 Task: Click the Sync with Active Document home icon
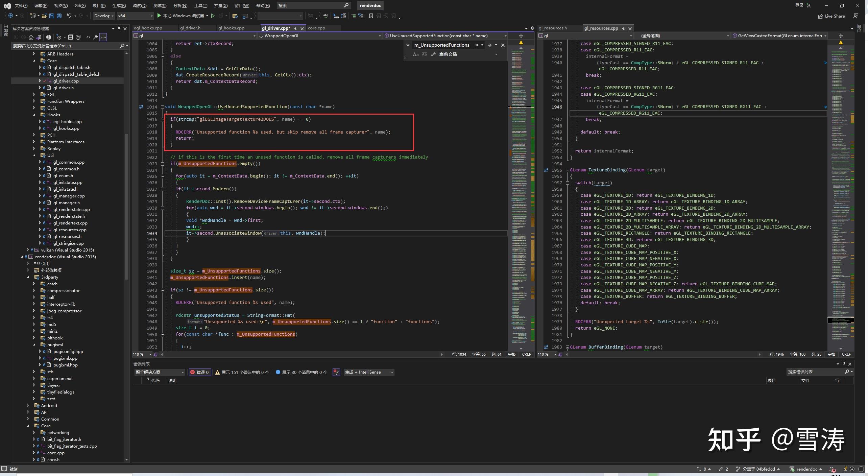pyautogui.click(x=31, y=37)
